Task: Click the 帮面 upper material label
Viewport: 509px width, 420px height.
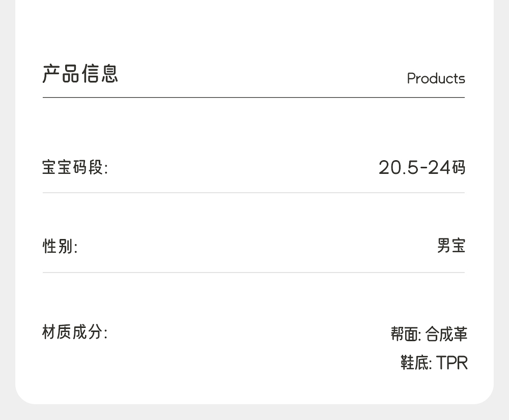Action: pyautogui.click(x=405, y=335)
